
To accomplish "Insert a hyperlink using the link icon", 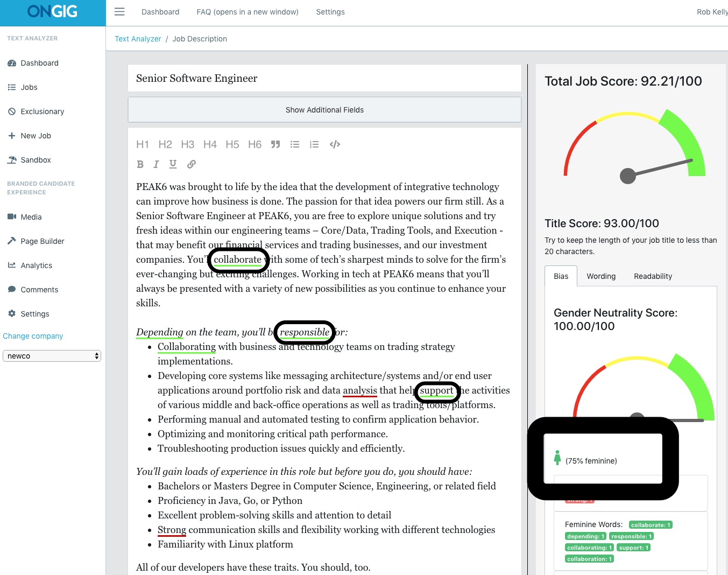I will [191, 164].
